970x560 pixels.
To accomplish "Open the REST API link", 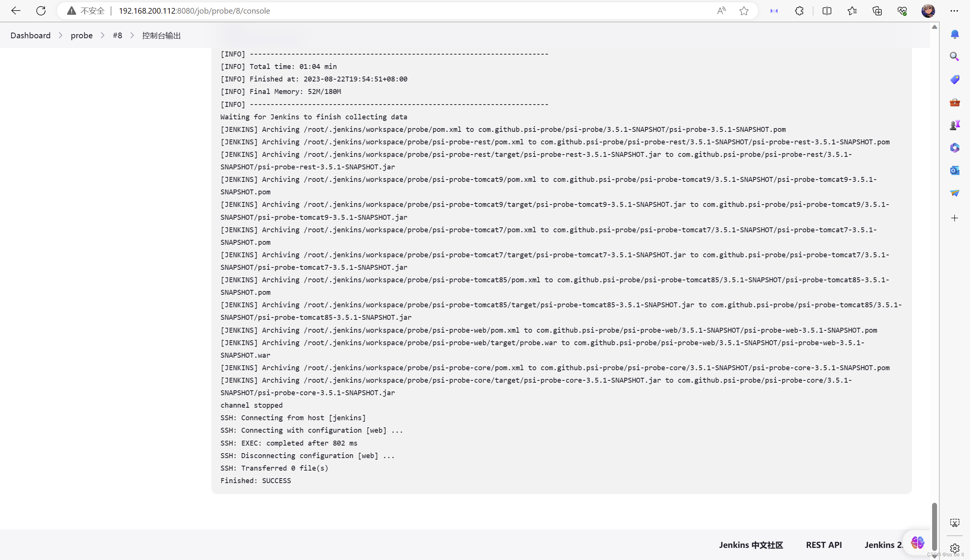I will pos(824,544).
